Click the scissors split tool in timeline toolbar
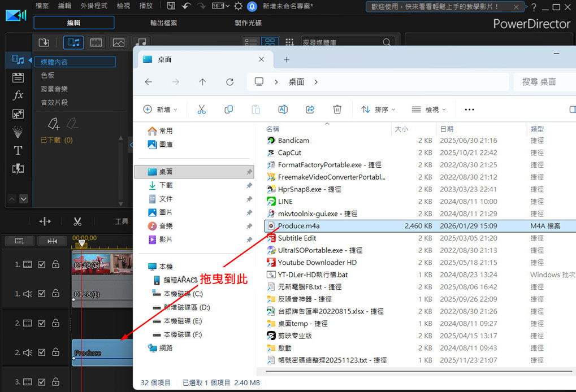 (77, 221)
